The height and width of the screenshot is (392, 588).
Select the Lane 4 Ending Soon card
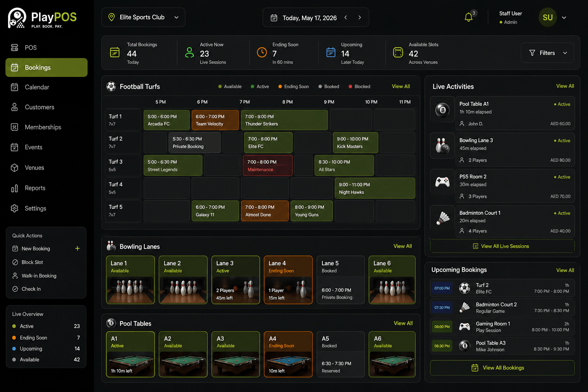(288, 280)
